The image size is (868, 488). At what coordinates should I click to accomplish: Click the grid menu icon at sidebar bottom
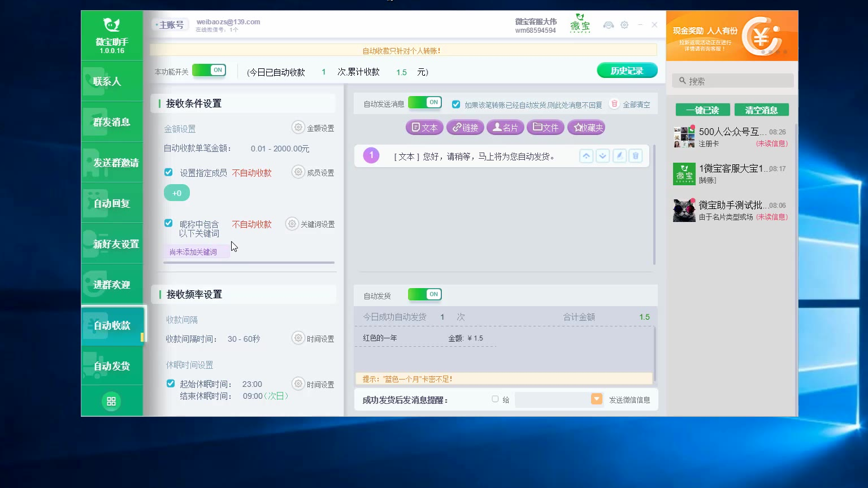[x=111, y=401]
